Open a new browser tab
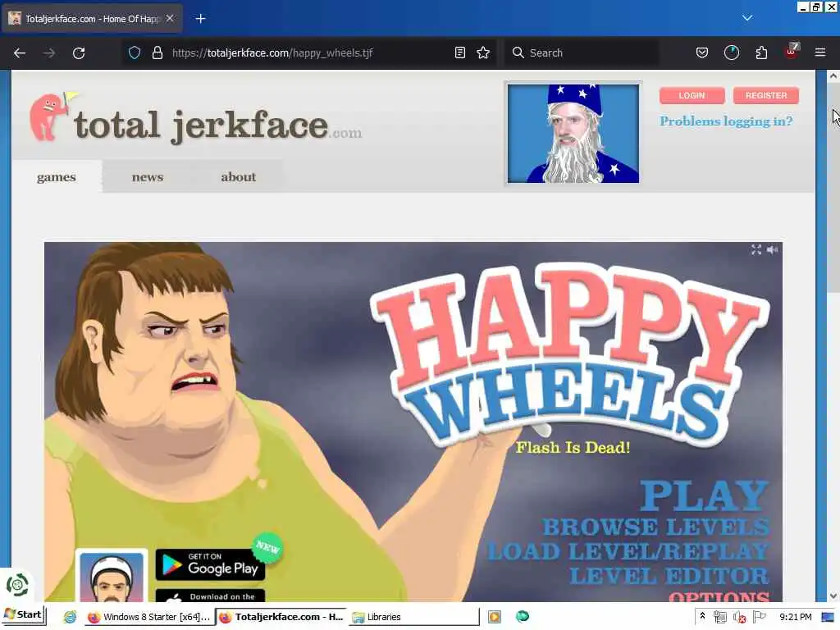840x630 pixels. [x=200, y=19]
